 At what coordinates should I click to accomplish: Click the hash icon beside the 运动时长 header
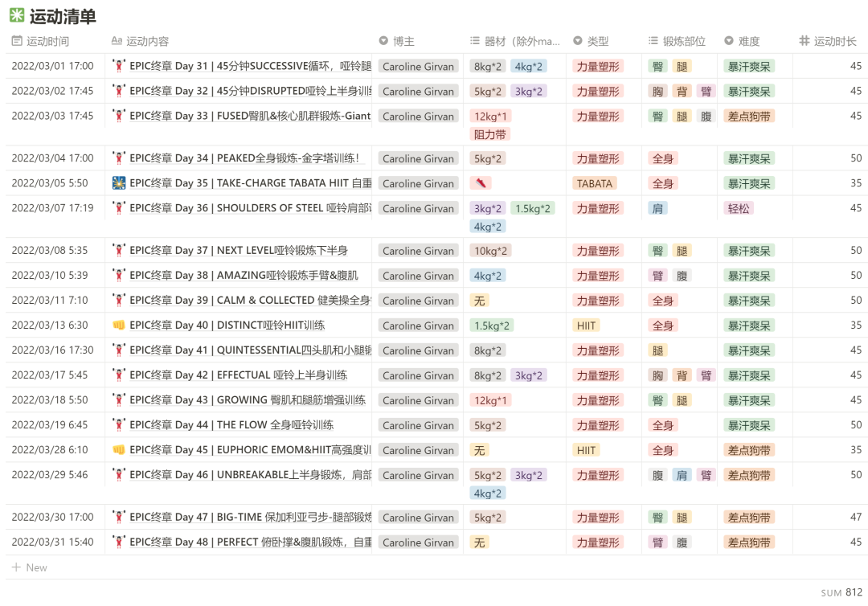click(805, 41)
